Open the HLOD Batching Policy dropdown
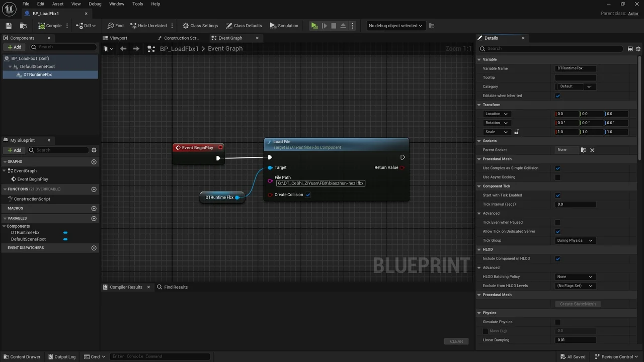Screen dimensions: 644x362 [x=576, y=277]
